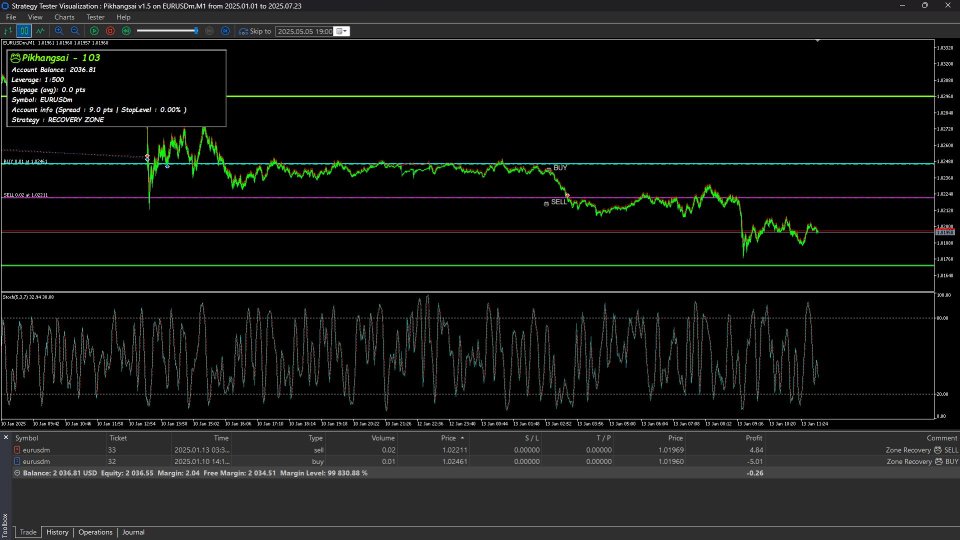
Task: Click the Balance summary row
Action: tap(486, 473)
